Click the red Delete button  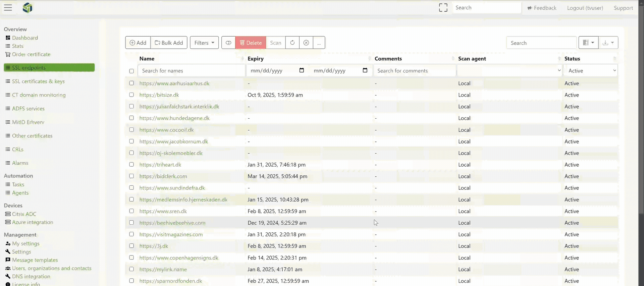251,43
